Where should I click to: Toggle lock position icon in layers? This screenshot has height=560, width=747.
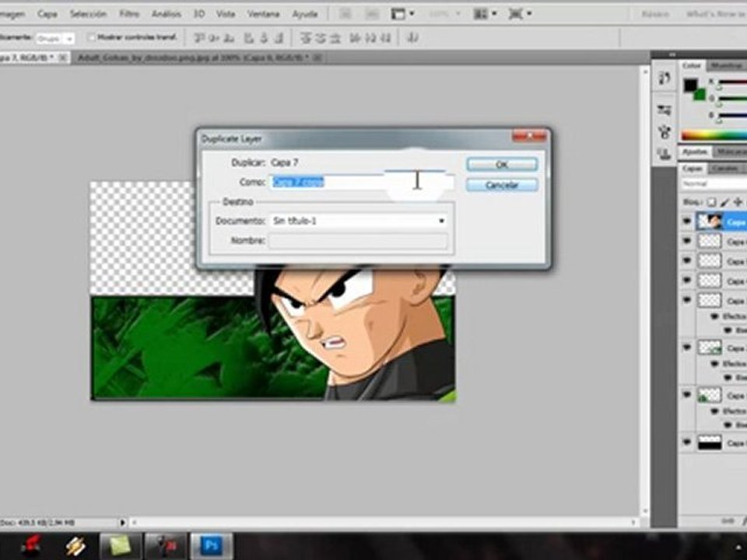pyautogui.click(x=738, y=202)
